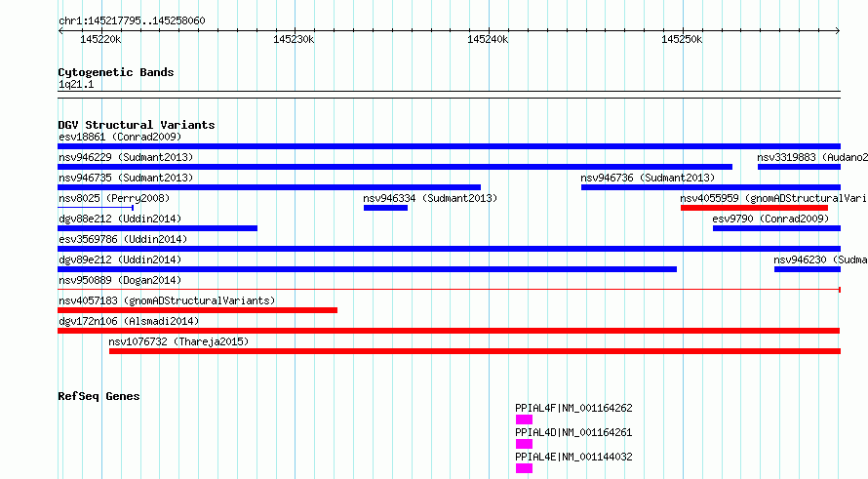Click the esv18861 (Conrad2009) variant bar
Viewport: 868px width, 479px height.
(x=449, y=146)
